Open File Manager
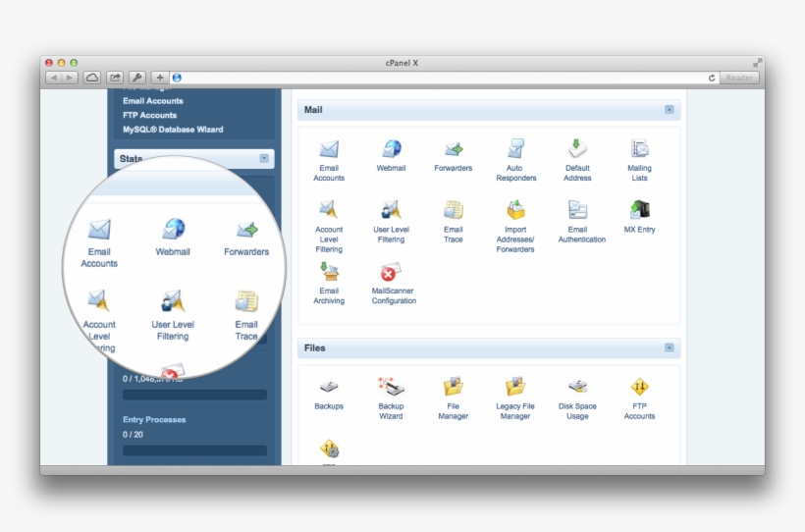 coord(453,398)
